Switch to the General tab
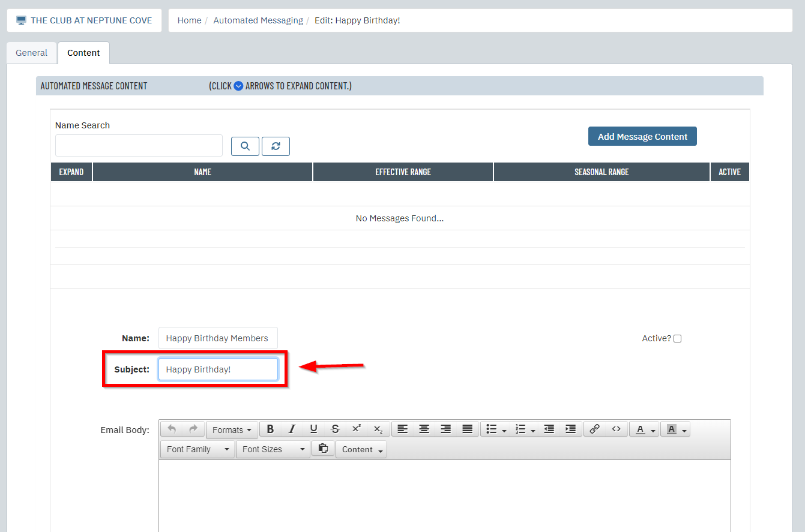Viewport: 805px width, 532px height. click(31, 53)
